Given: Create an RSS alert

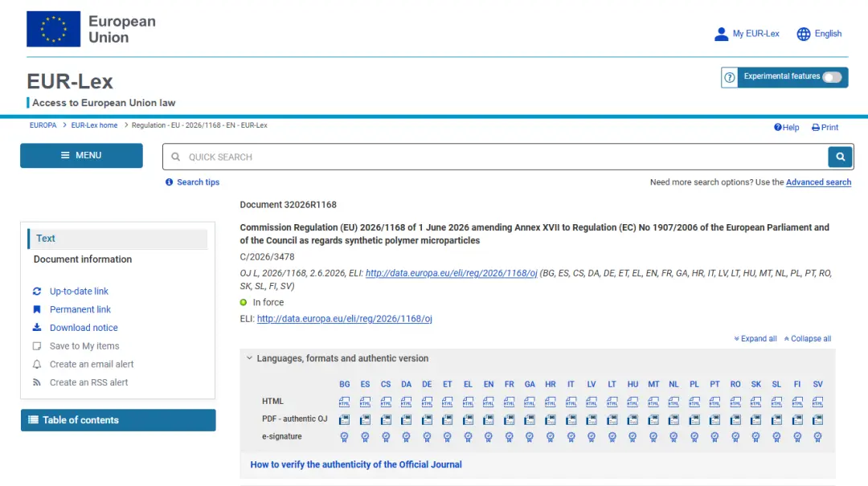Looking at the screenshot, I should tap(88, 382).
